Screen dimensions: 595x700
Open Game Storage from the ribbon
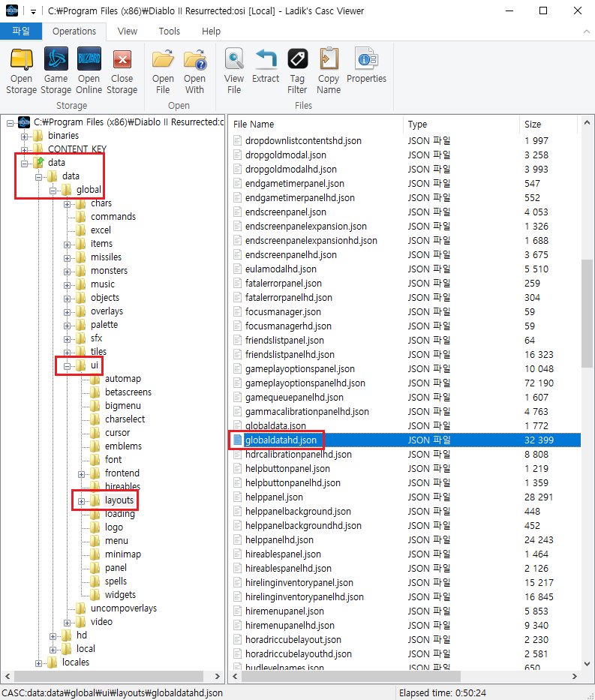click(x=56, y=71)
